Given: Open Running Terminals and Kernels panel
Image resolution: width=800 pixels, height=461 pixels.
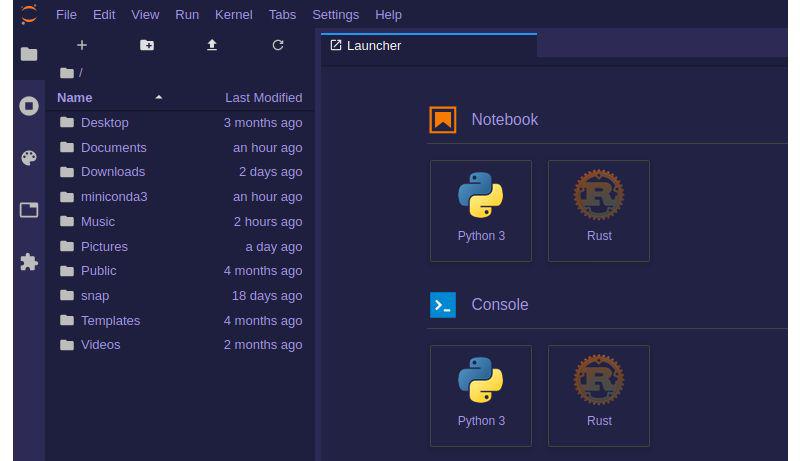Looking at the screenshot, I should click(29, 106).
